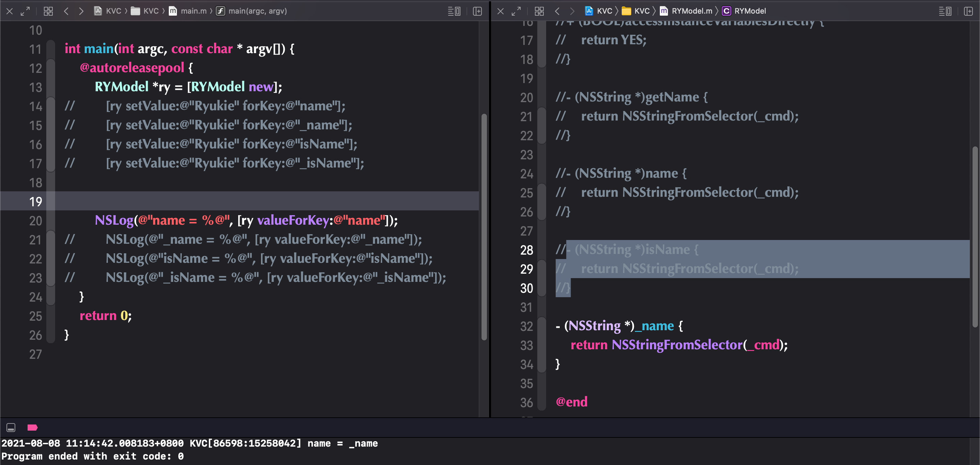Click code folding ribbon beside line 33

(x=542, y=345)
